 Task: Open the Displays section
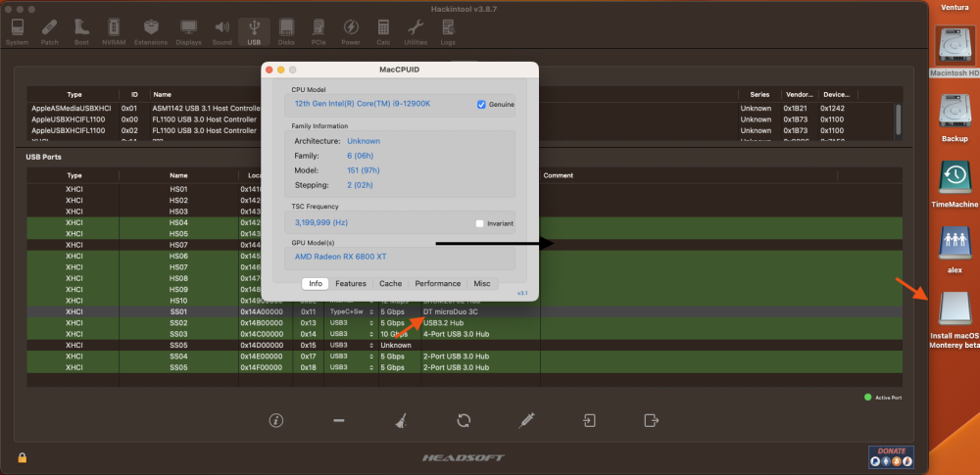click(x=188, y=32)
